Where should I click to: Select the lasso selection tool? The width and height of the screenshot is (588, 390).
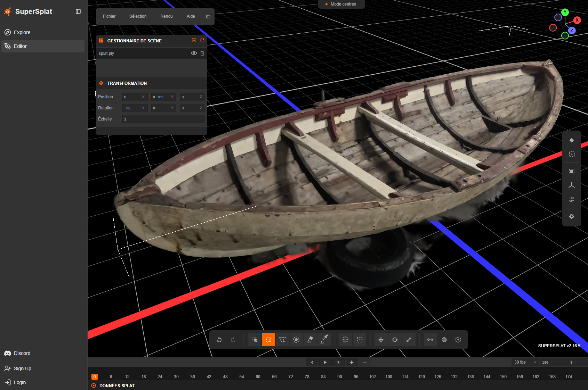[268, 340]
